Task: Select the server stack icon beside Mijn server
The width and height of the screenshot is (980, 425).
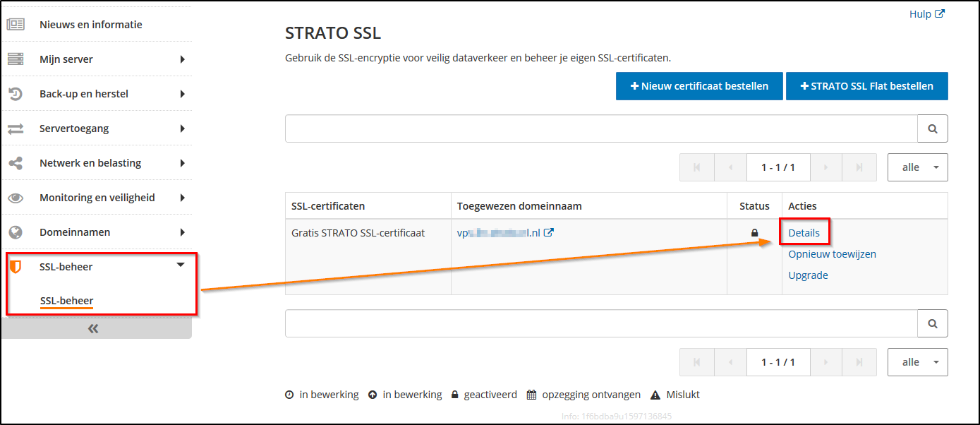Action: (x=16, y=59)
